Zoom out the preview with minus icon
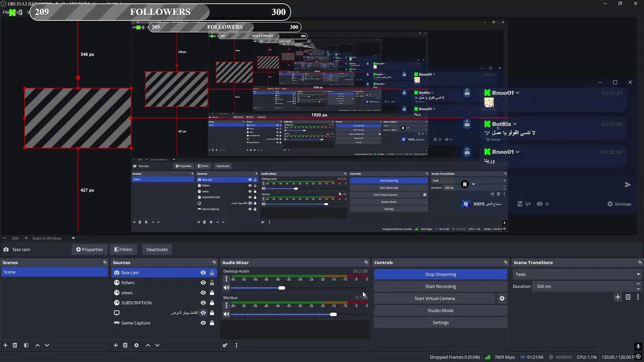The width and height of the screenshot is (644, 362). click(5, 238)
